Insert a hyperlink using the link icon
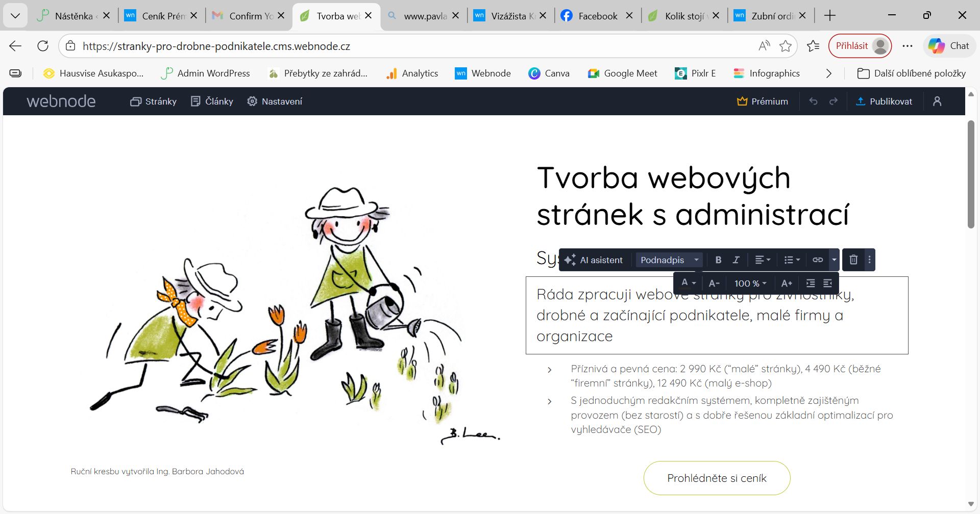Screen dimensions: 980x514 tap(817, 260)
